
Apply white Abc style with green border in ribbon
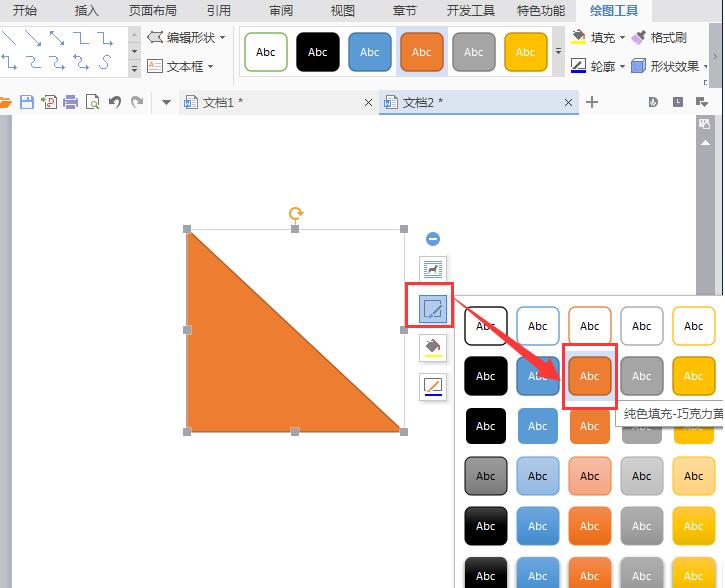(266, 52)
